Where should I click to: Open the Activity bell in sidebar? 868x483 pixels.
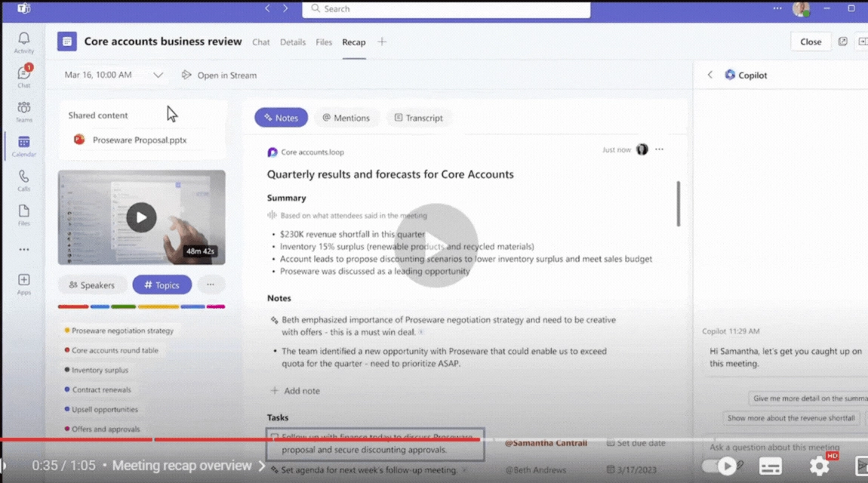click(24, 42)
